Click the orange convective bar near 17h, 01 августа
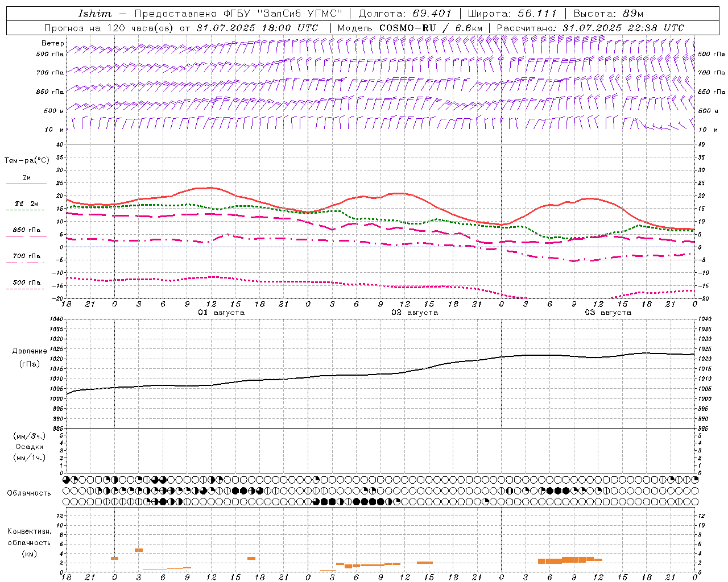The height and width of the screenshot is (582, 728). [x=251, y=558]
